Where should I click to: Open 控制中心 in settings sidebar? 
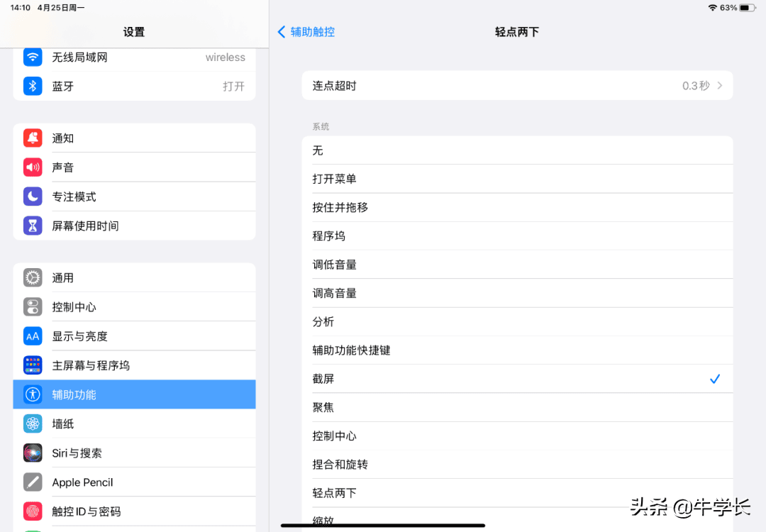[x=134, y=307]
